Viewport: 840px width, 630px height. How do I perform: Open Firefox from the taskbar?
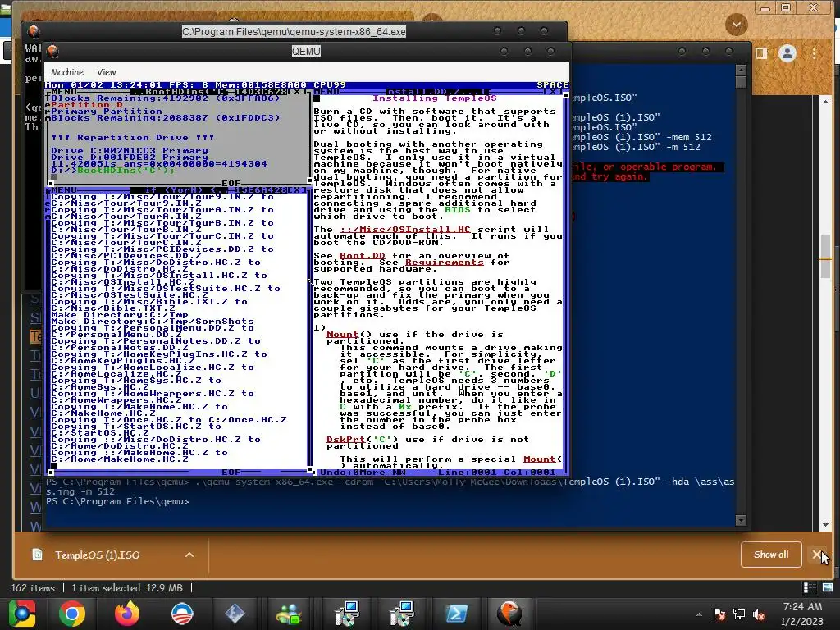pyautogui.click(x=127, y=614)
